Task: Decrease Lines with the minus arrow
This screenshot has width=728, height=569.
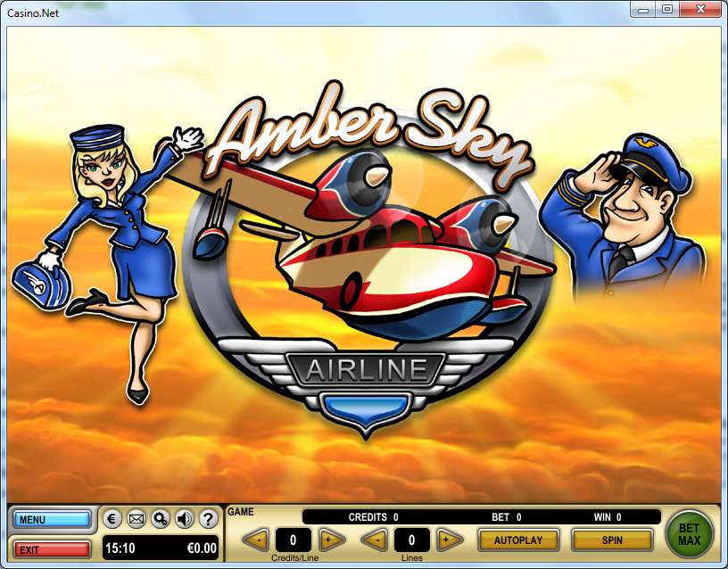Action: coord(374,540)
